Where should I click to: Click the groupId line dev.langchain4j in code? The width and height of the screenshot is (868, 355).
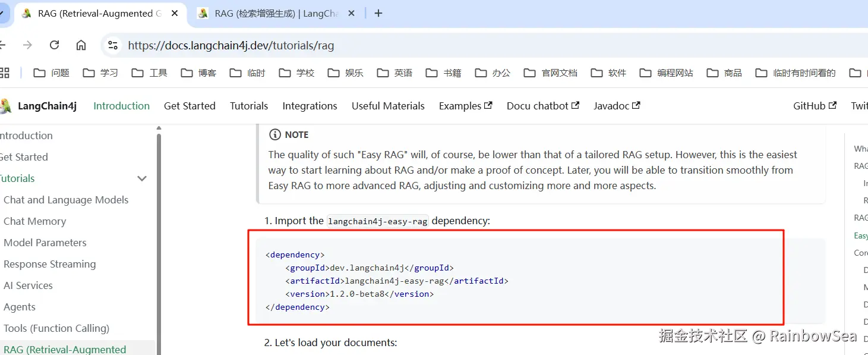click(370, 268)
